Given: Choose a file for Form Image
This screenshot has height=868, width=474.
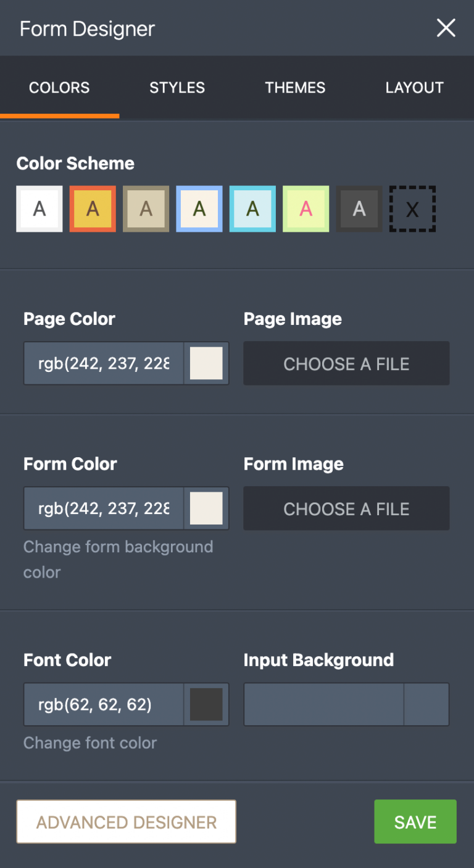Looking at the screenshot, I should (x=346, y=508).
